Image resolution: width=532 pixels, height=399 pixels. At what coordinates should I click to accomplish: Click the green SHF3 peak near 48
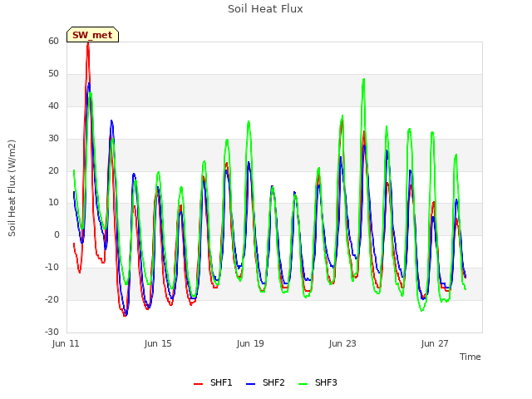pos(364,80)
